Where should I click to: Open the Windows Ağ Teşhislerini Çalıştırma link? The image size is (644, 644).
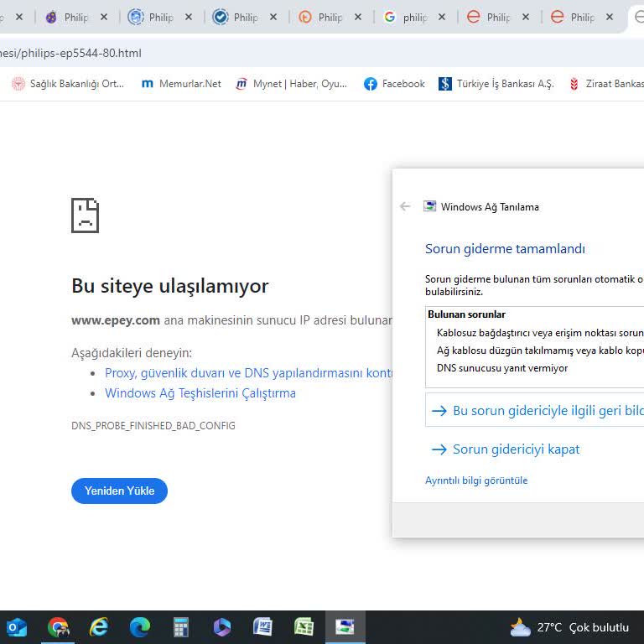pos(200,393)
